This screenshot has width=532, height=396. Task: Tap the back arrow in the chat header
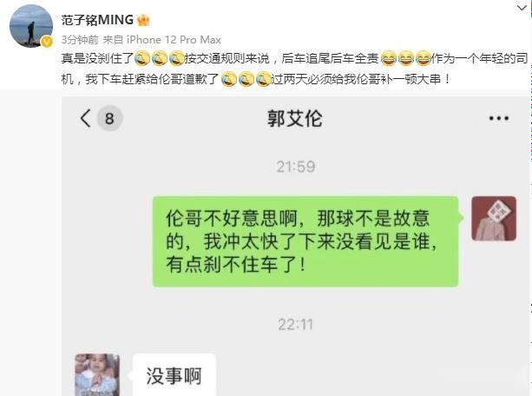click(x=86, y=118)
